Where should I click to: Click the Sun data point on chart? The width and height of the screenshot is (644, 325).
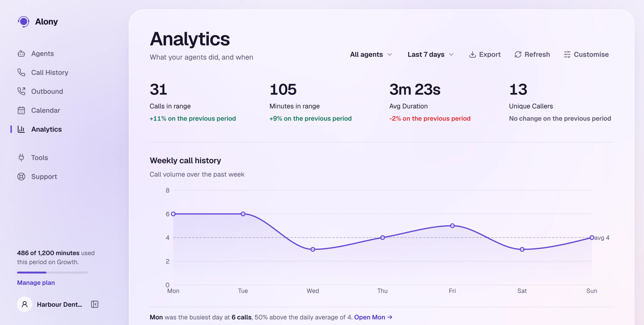point(592,237)
